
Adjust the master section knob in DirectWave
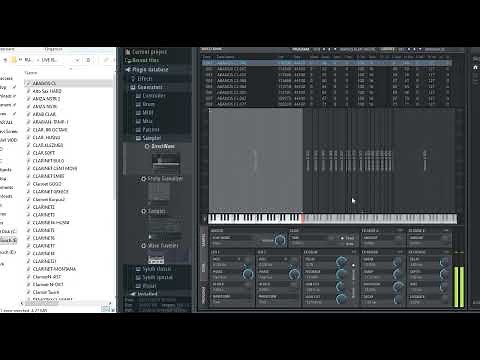[280, 239]
